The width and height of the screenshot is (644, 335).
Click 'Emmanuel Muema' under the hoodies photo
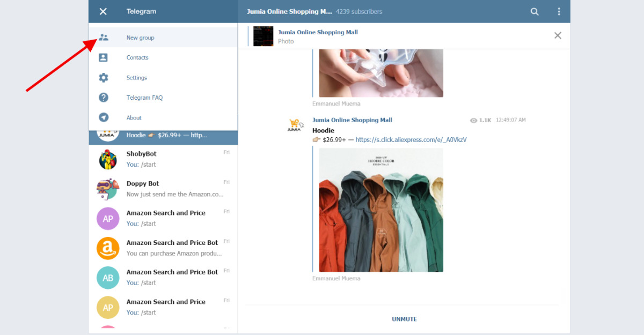[x=336, y=278]
